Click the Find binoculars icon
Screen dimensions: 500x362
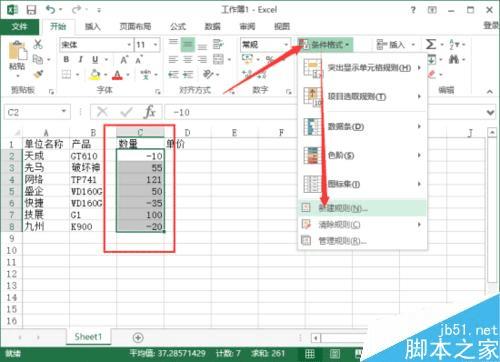(454, 59)
